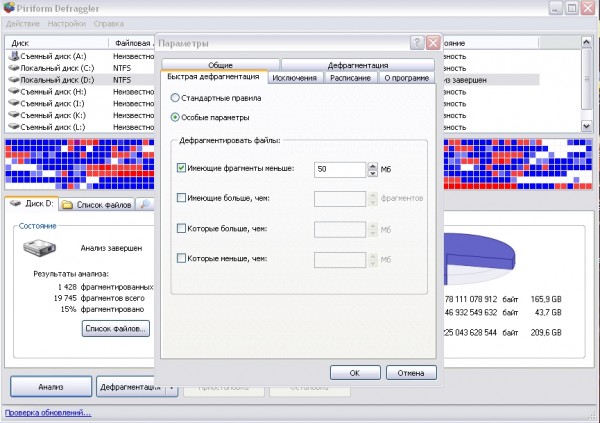Click the Дефрагментация button in main window

pyautogui.click(x=130, y=387)
